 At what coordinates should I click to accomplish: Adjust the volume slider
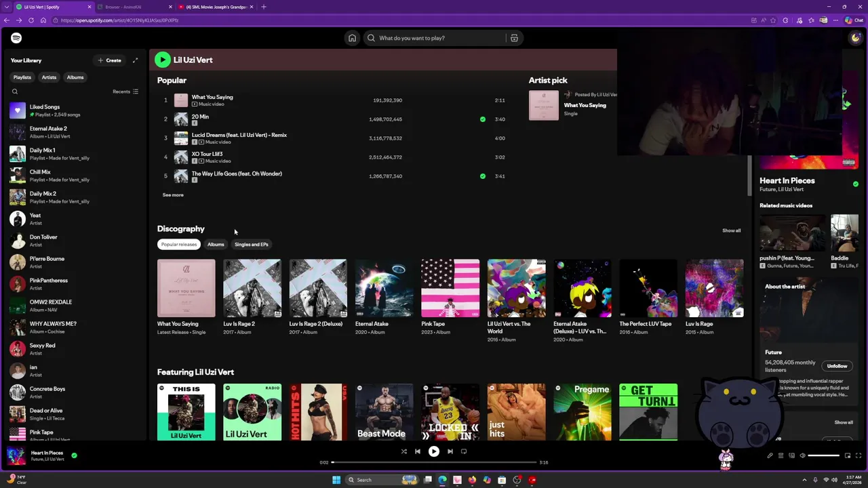(824, 455)
